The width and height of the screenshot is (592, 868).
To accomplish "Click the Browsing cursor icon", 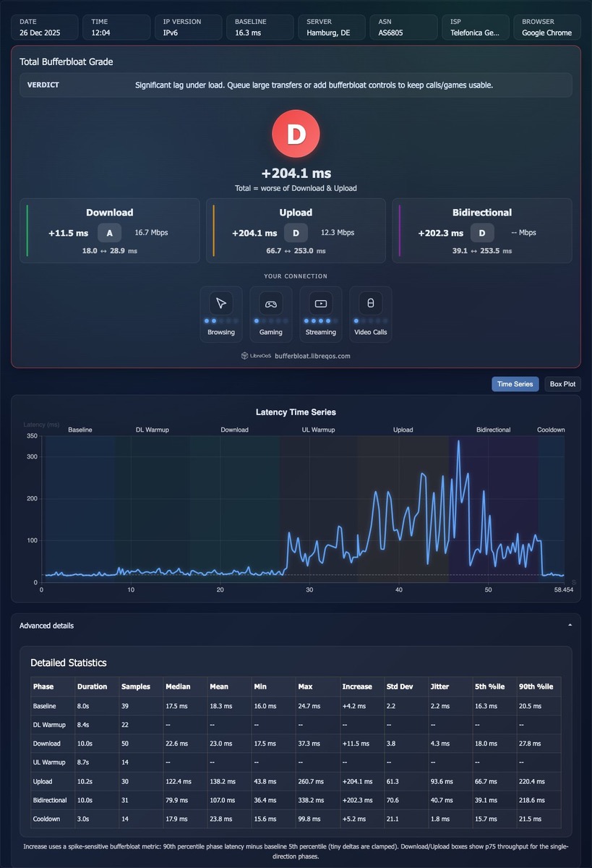I will pyautogui.click(x=221, y=303).
